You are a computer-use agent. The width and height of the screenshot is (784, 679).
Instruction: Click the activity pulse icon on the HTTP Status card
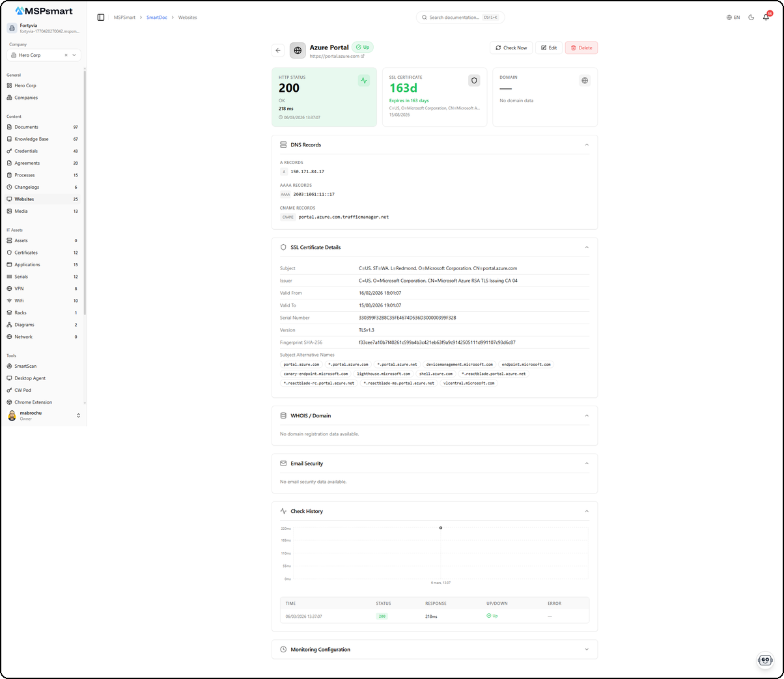363,80
